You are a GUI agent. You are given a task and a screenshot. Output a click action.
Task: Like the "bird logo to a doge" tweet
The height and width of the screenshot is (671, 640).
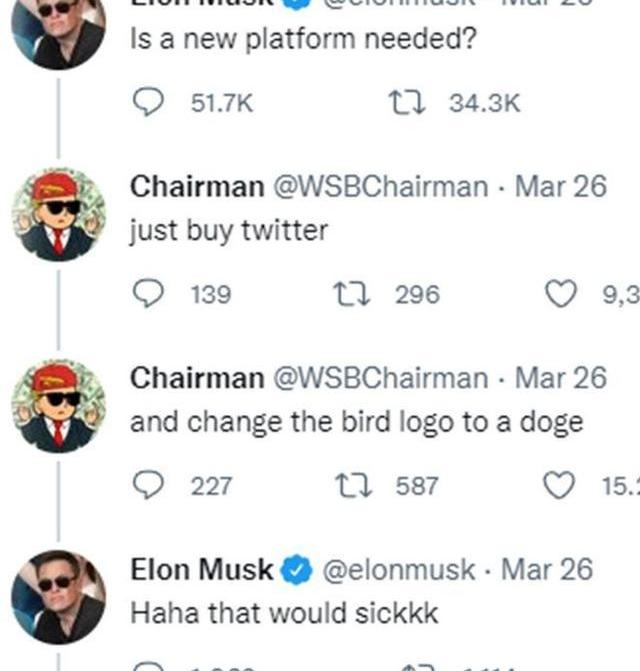pos(562,486)
